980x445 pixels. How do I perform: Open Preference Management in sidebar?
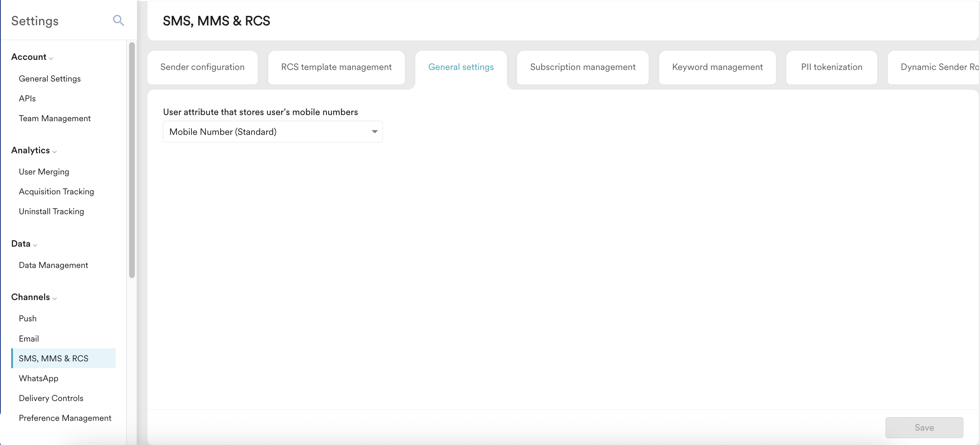pos(65,418)
